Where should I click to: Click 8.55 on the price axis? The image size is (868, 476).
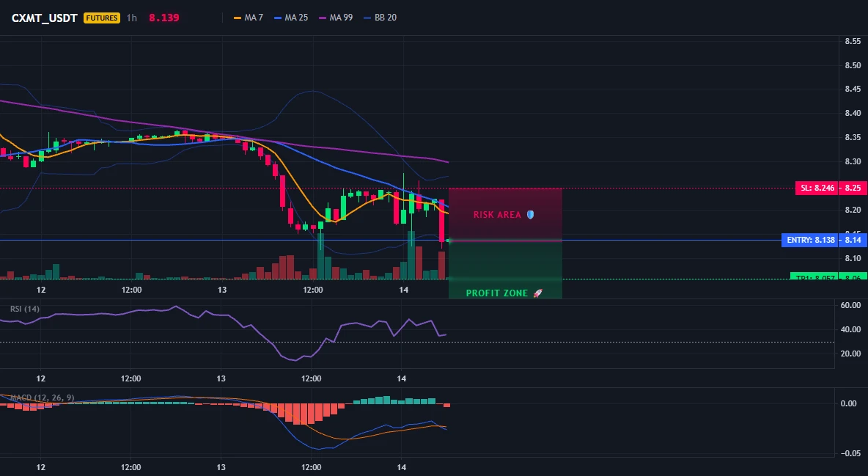(x=853, y=41)
